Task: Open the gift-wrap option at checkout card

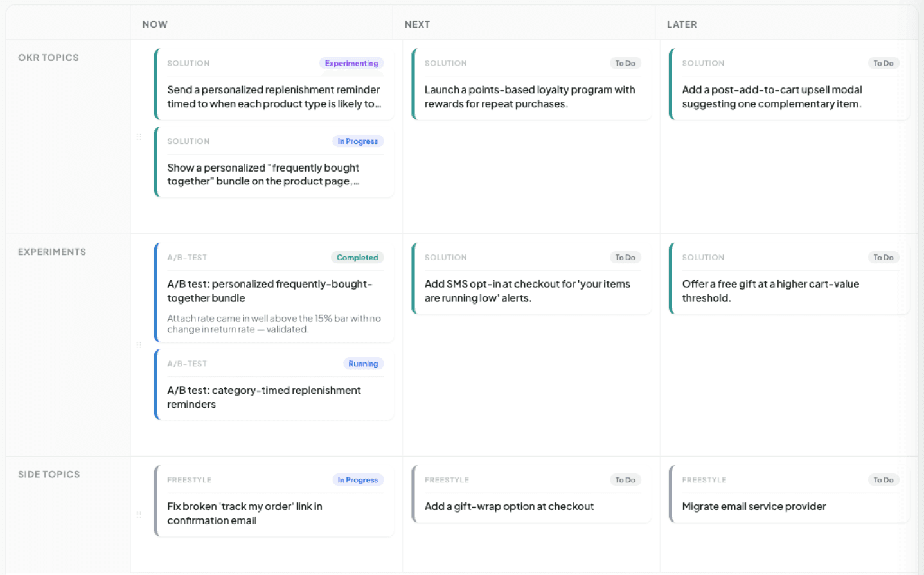Action: pyautogui.click(x=531, y=494)
